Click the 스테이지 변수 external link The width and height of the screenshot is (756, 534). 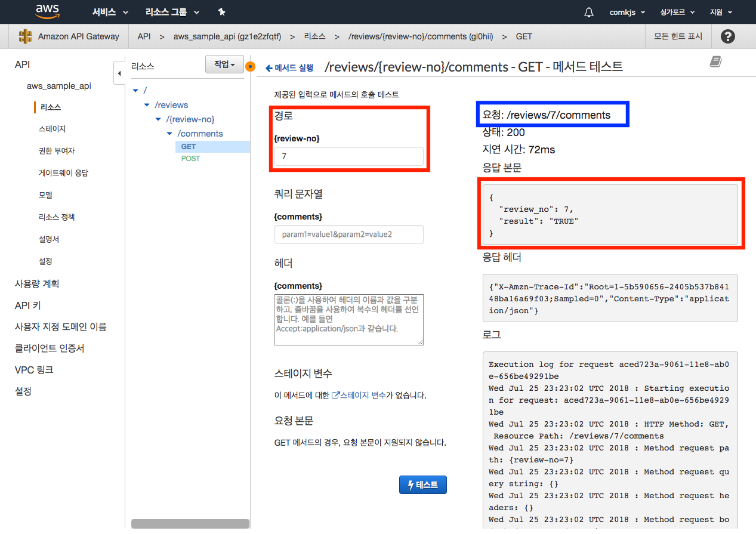(359, 395)
